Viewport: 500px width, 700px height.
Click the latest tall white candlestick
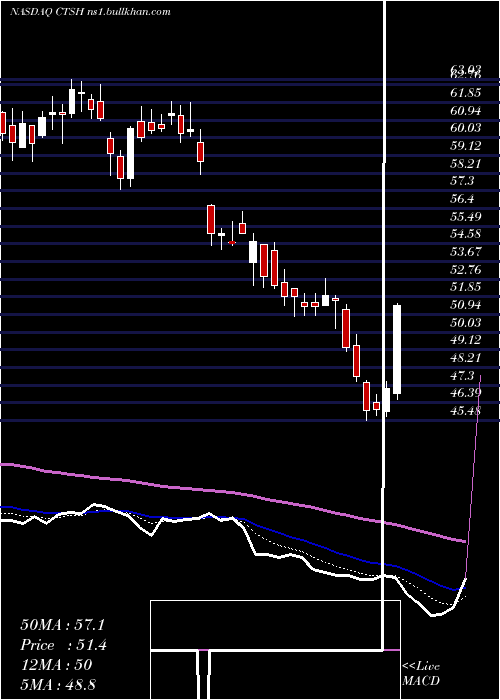click(x=397, y=350)
